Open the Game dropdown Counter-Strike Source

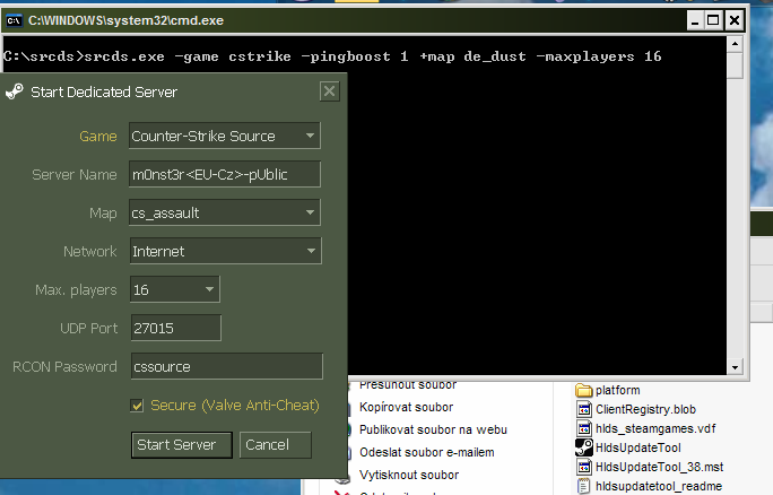point(224,136)
